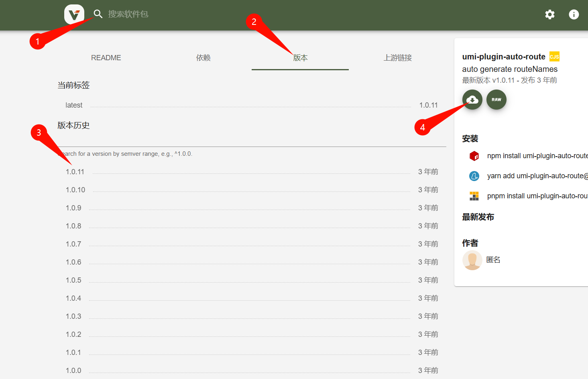Copy the yarn add umi-plugin-auto-route text

click(x=537, y=176)
